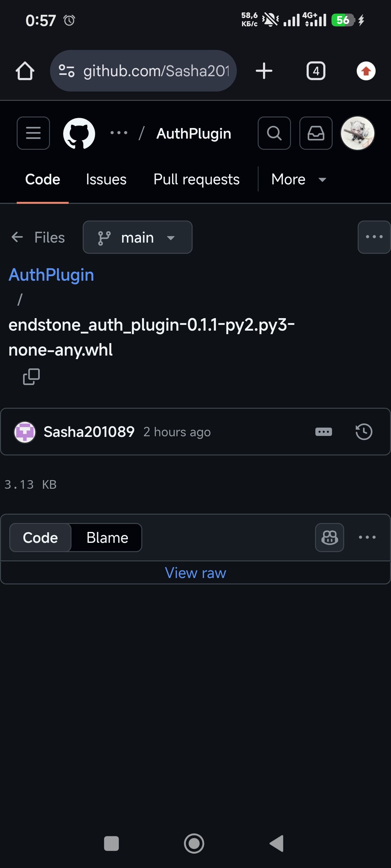The width and height of the screenshot is (391, 868).
Task: Switch to Blame view of file
Action: pos(107,537)
